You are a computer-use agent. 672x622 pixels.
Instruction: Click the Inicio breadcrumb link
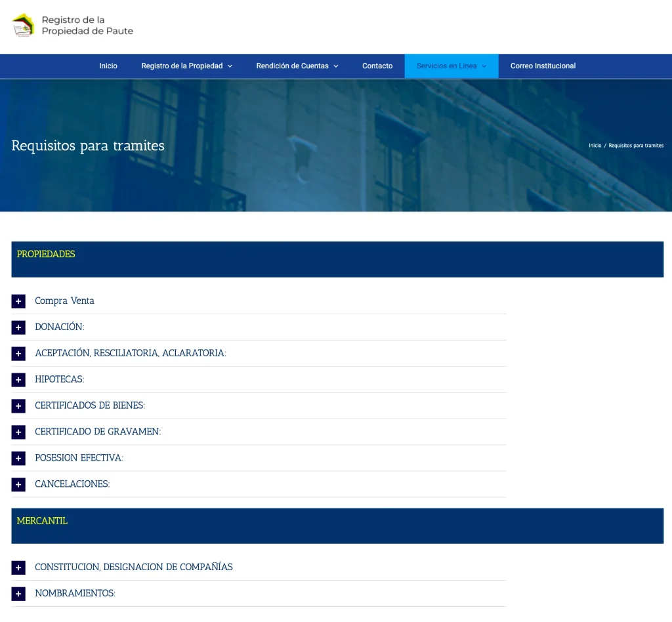594,145
